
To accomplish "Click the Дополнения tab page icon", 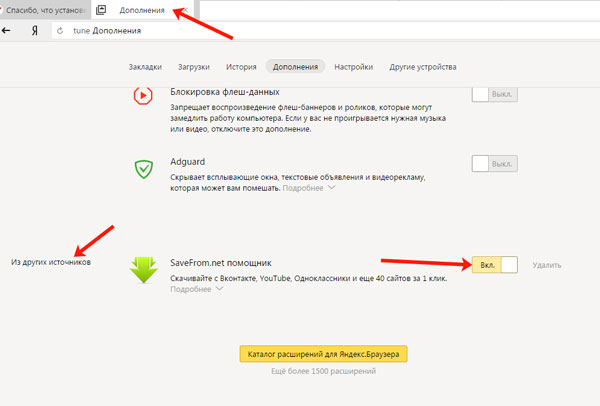I will 101,10.
